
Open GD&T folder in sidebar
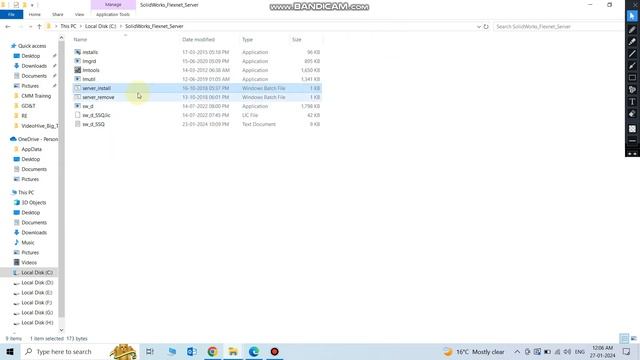[28, 106]
